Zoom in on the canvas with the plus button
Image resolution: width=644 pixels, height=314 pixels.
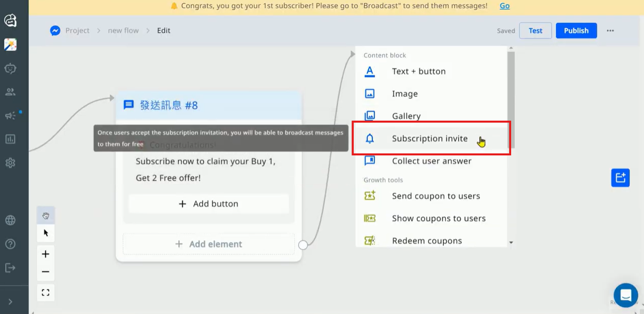point(46,254)
